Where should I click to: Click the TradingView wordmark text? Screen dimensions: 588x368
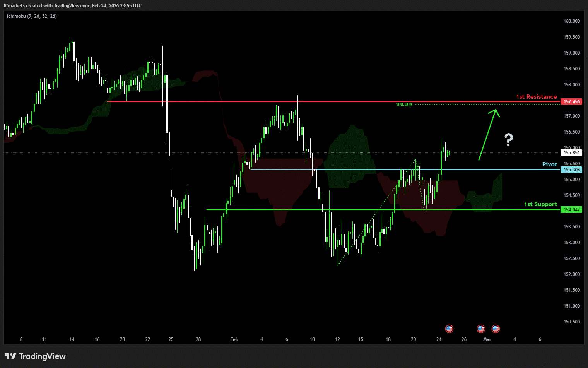click(x=42, y=356)
